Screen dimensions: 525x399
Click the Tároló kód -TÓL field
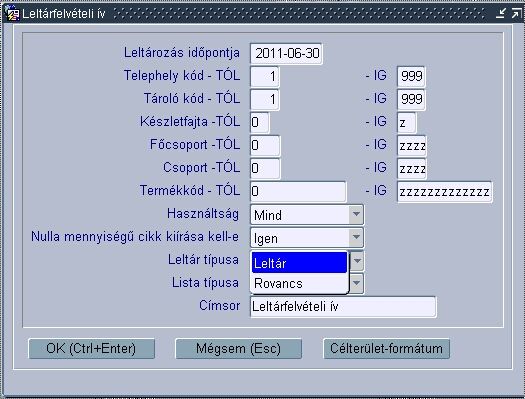point(265,100)
